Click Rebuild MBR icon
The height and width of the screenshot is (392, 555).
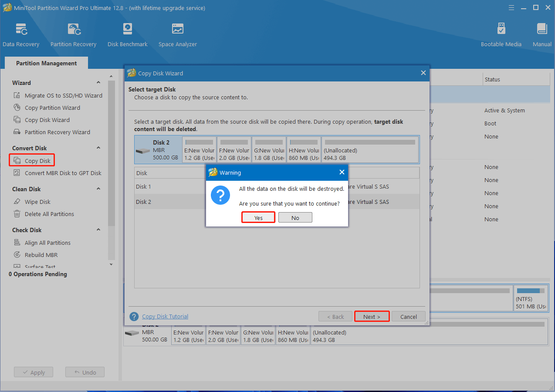pos(17,255)
